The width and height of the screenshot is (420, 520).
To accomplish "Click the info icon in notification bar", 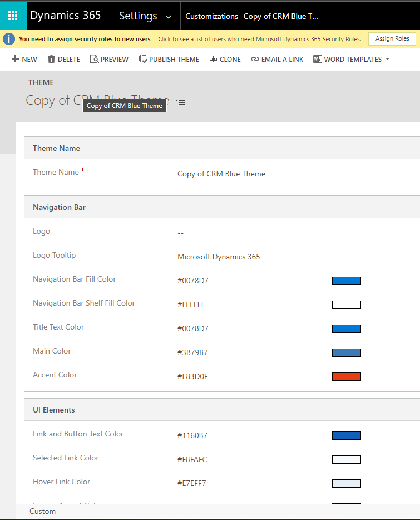I will tap(9, 39).
